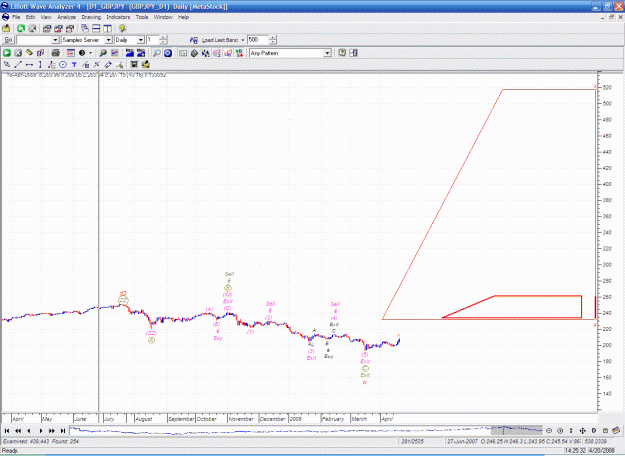625x456 pixels.
Task: Click the timeframe multiplier field showing 1
Action: tap(153, 40)
